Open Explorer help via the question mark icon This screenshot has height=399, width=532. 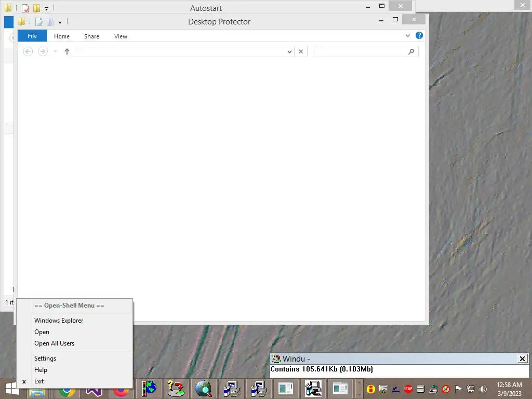pyautogui.click(x=419, y=35)
